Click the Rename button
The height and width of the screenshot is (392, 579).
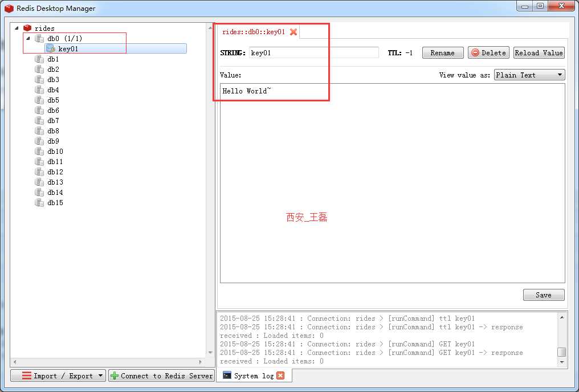pyautogui.click(x=443, y=53)
